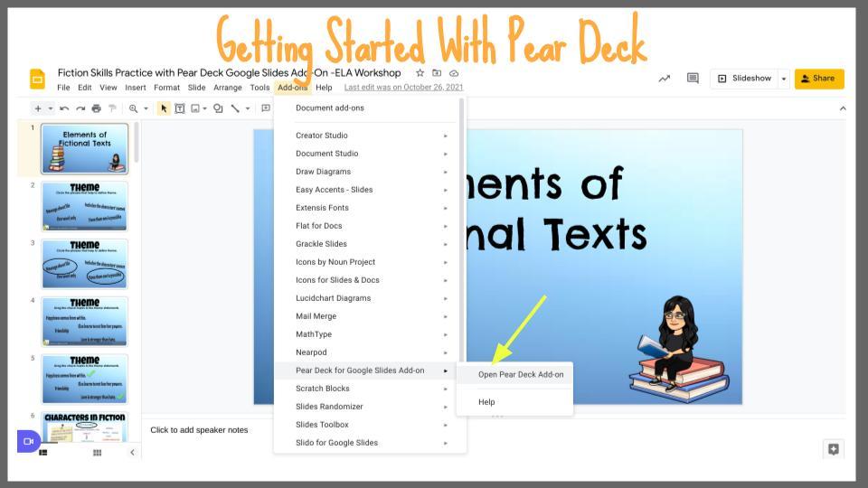Click the zoom magnifier icon
The image size is (868, 488).
[x=134, y=108]
